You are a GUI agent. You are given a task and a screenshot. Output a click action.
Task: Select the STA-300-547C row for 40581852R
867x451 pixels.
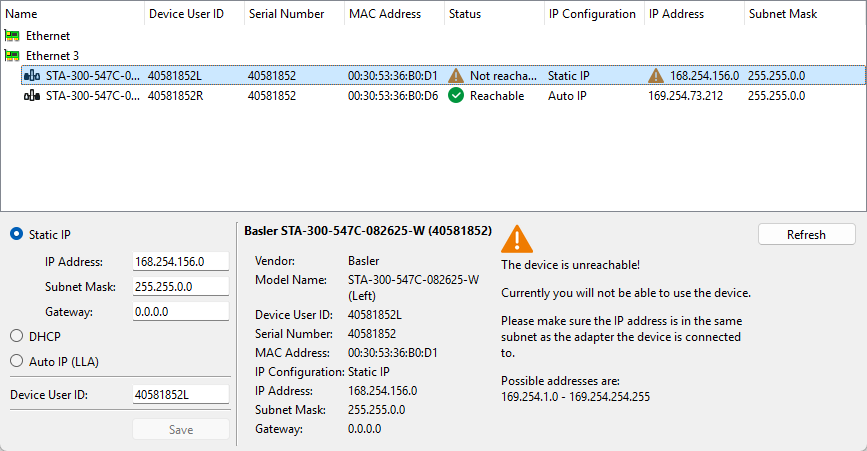coord(443,96)
